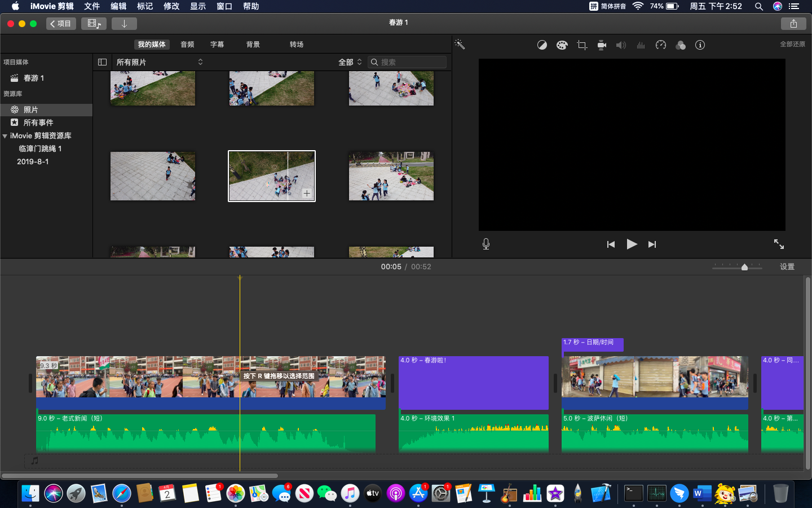
Task: Click the magic wand auto-enhance icon
Action: coord(460,45)
